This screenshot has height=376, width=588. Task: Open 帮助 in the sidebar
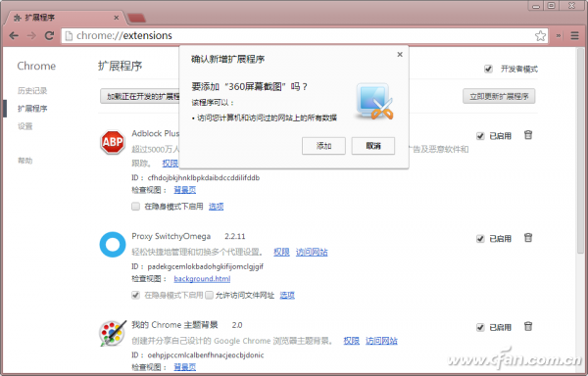(x=25, y=161)
